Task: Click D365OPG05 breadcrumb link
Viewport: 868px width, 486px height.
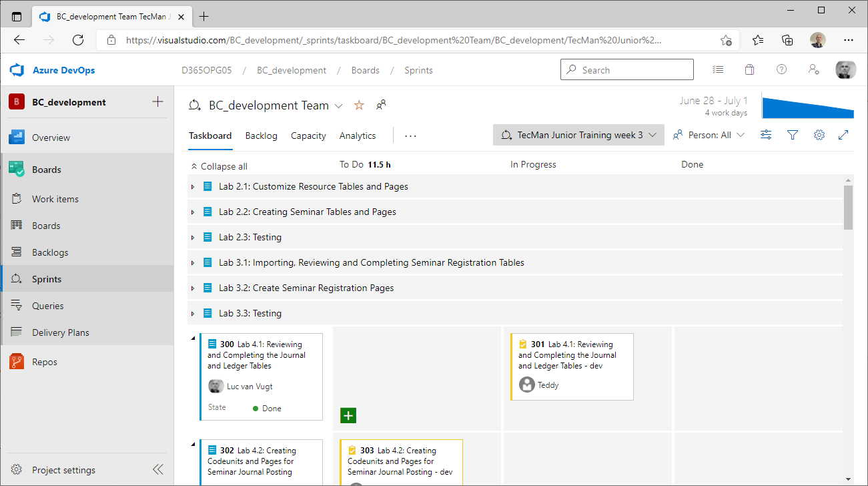Action: [207, 70]
